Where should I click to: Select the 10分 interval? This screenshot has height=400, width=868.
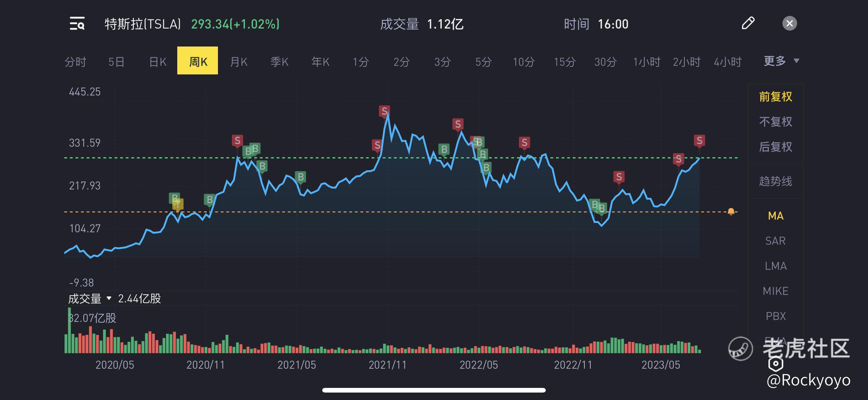click(524, 62)
